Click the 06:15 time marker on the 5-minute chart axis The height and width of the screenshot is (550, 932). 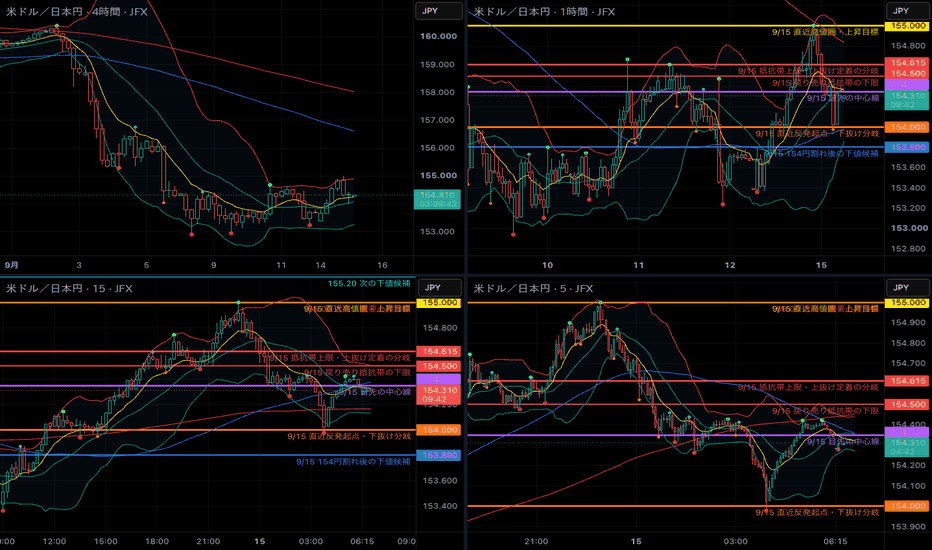tap(835, 541)
